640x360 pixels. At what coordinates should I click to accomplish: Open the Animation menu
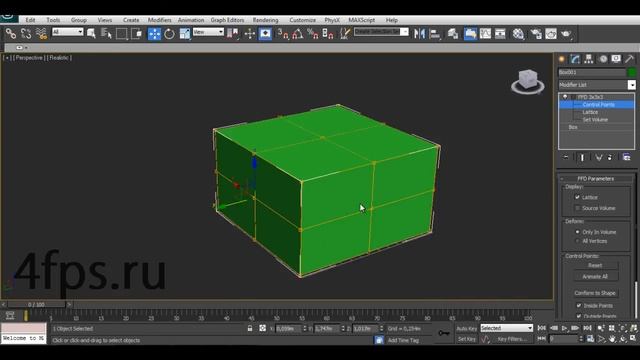(191, 20)
